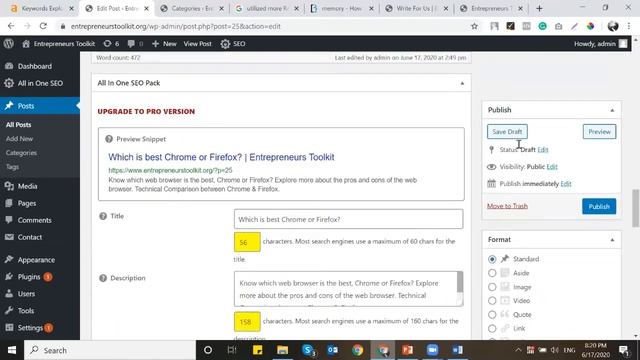
Task: Click the 158 description character counter
Action: (x=247, y=322)
